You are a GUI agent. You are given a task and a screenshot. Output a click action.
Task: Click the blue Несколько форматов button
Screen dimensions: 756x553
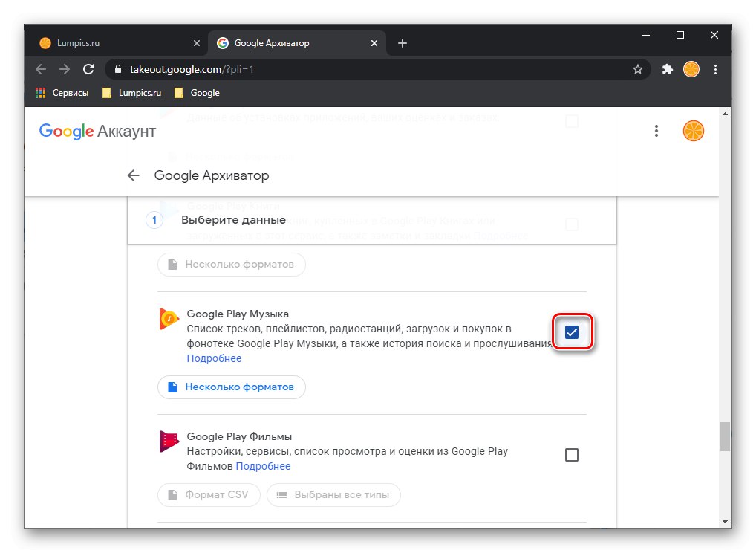231,387
